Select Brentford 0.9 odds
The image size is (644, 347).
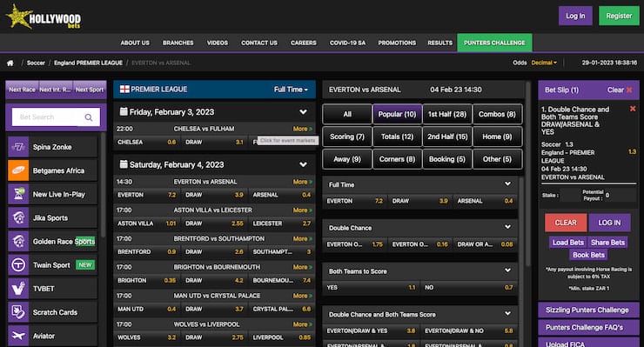(x=146, y=251)
